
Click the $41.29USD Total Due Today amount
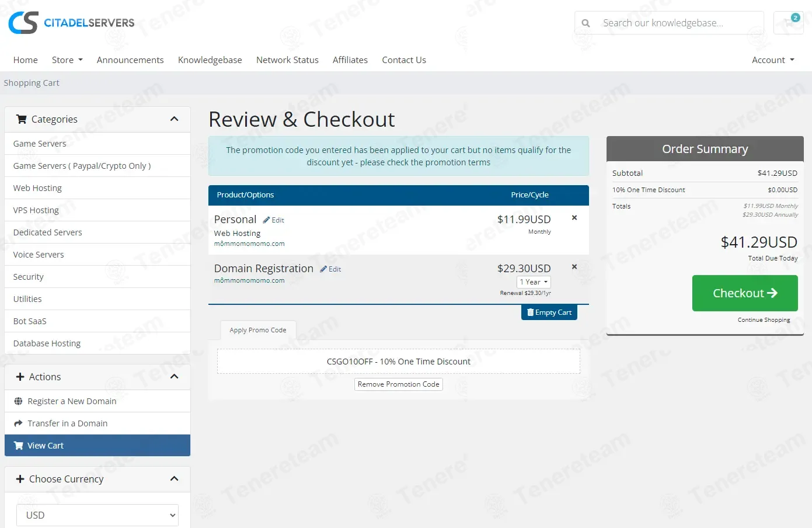tap(759, 242)
